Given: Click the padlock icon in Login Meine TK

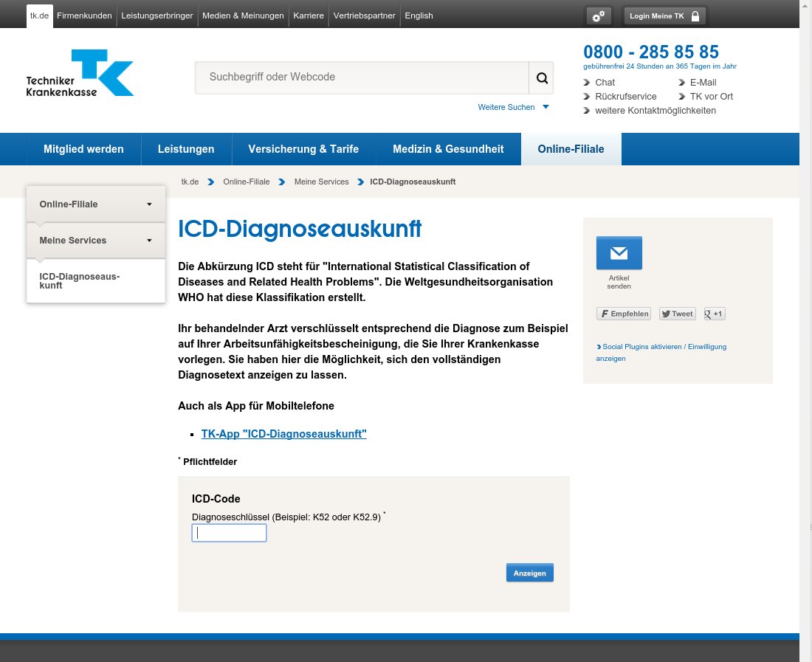Looking at the screenshot, I should tap(695, 16).
